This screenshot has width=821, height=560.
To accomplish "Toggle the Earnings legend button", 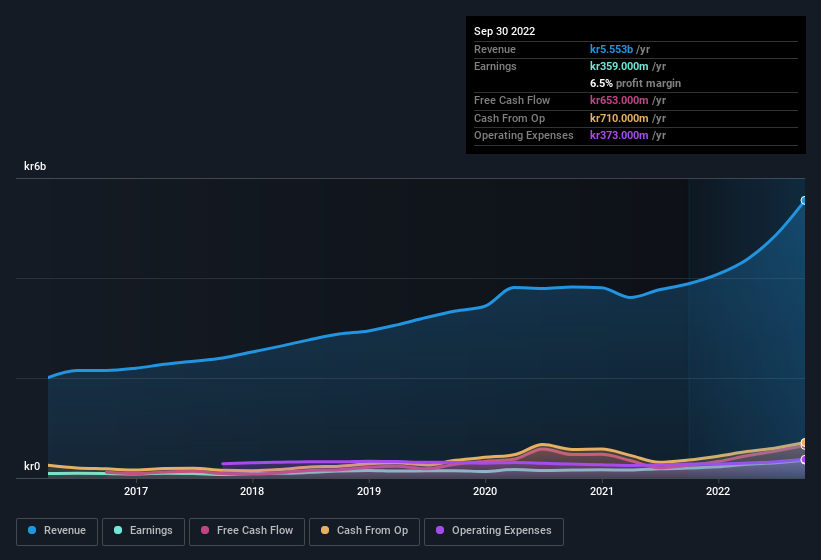I will [143, 531].
